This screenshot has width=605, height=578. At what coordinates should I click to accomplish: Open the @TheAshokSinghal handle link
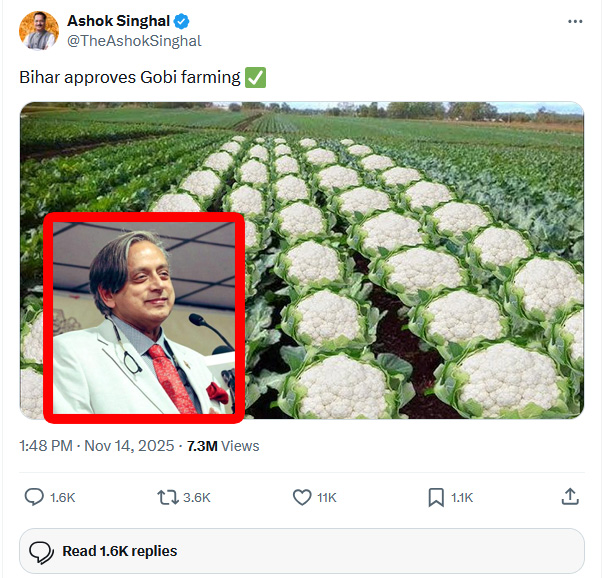click(x=134, y=41)
